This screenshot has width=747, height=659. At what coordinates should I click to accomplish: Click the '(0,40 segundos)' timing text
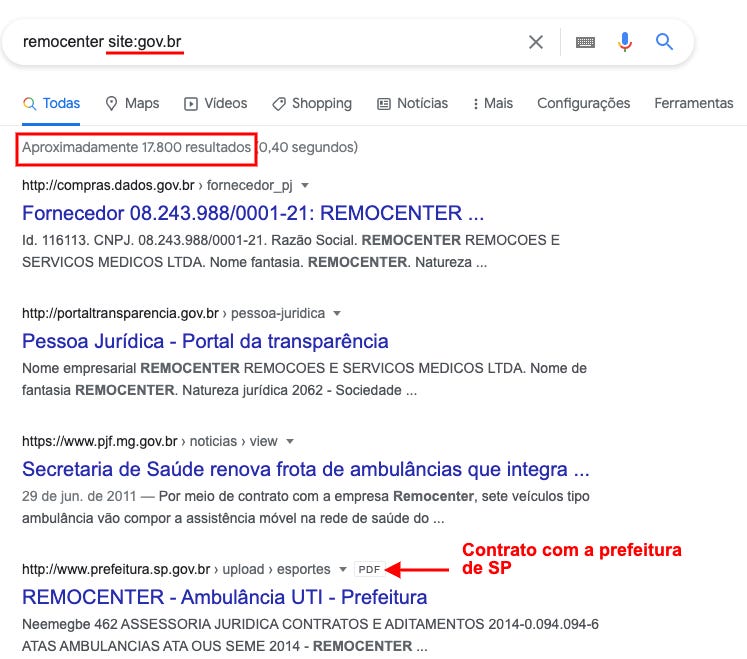(x=308, y=147)
